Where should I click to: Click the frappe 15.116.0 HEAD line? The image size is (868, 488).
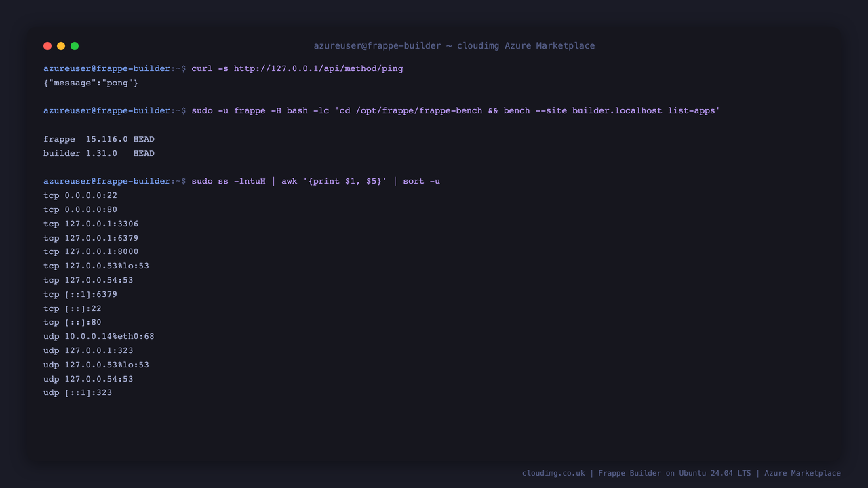point(99,139)
